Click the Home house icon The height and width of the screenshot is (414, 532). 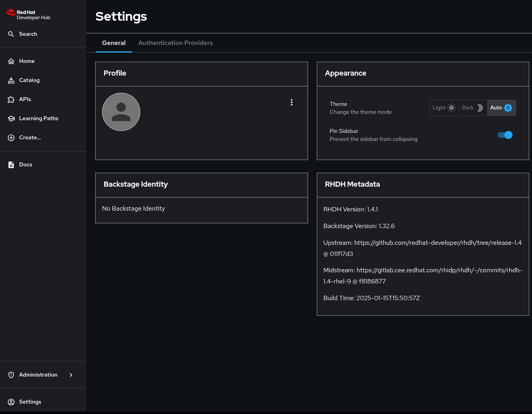(x=11, y=61)
